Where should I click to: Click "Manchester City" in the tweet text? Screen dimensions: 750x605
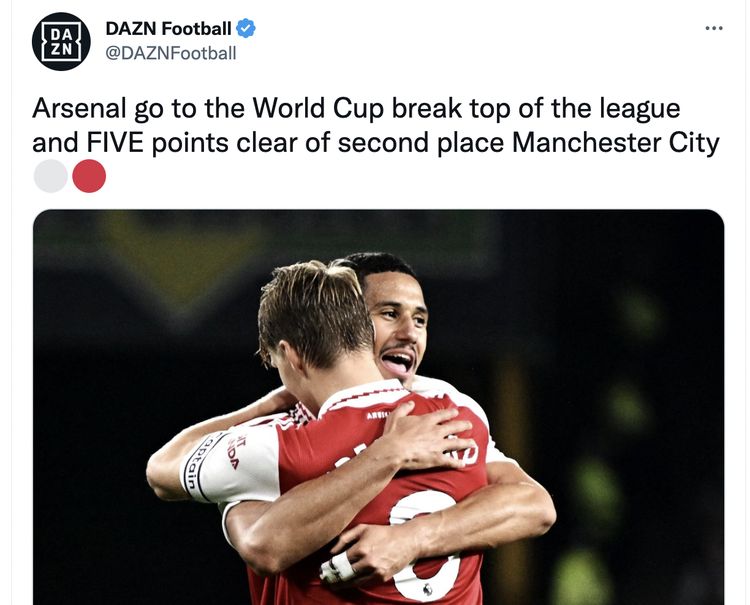[615, 142]
